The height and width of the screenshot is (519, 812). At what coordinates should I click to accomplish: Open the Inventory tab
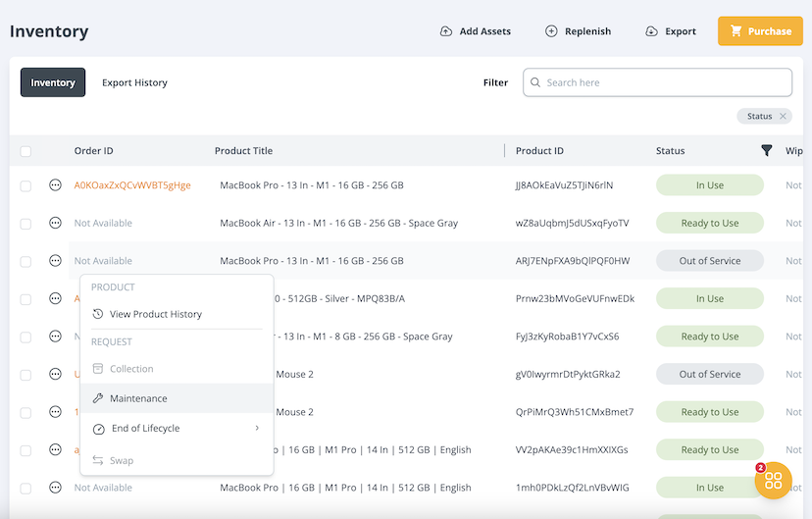53,83
